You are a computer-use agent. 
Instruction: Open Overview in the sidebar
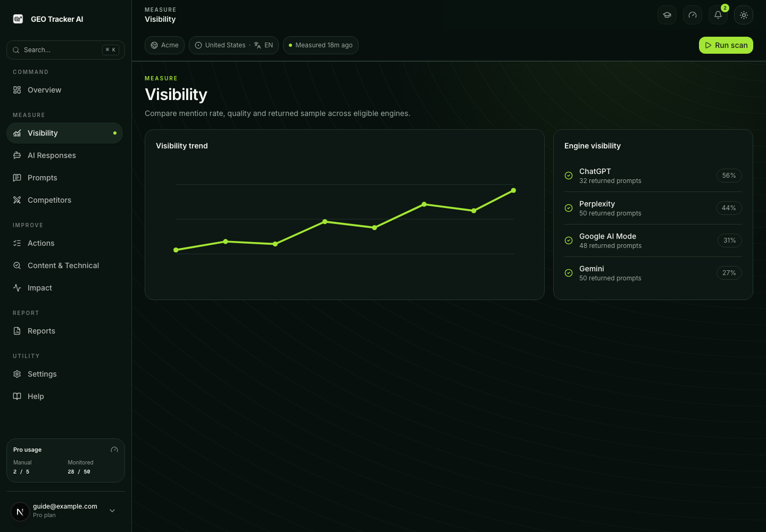[64, 90]
